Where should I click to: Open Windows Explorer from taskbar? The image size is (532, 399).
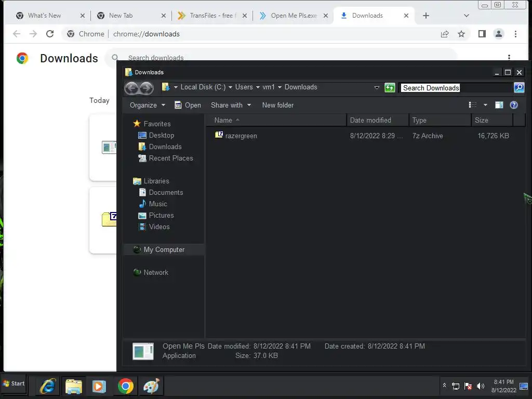73,387
